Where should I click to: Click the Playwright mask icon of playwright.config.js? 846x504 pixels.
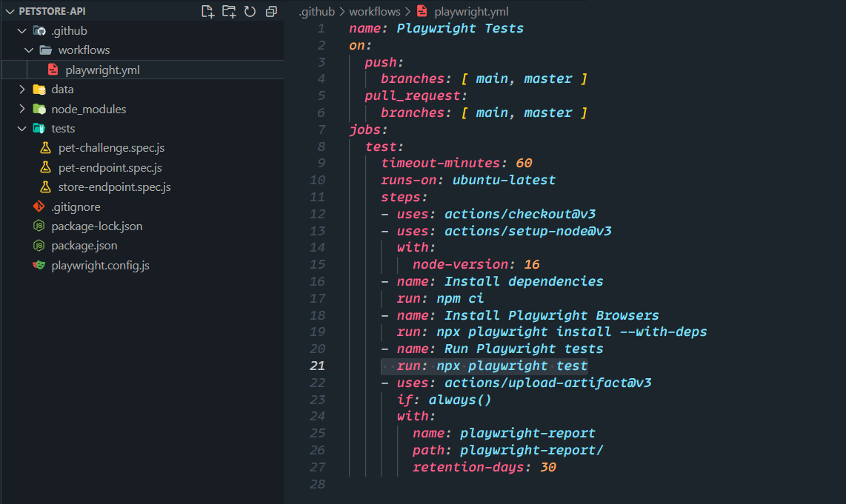click(39, 265)
